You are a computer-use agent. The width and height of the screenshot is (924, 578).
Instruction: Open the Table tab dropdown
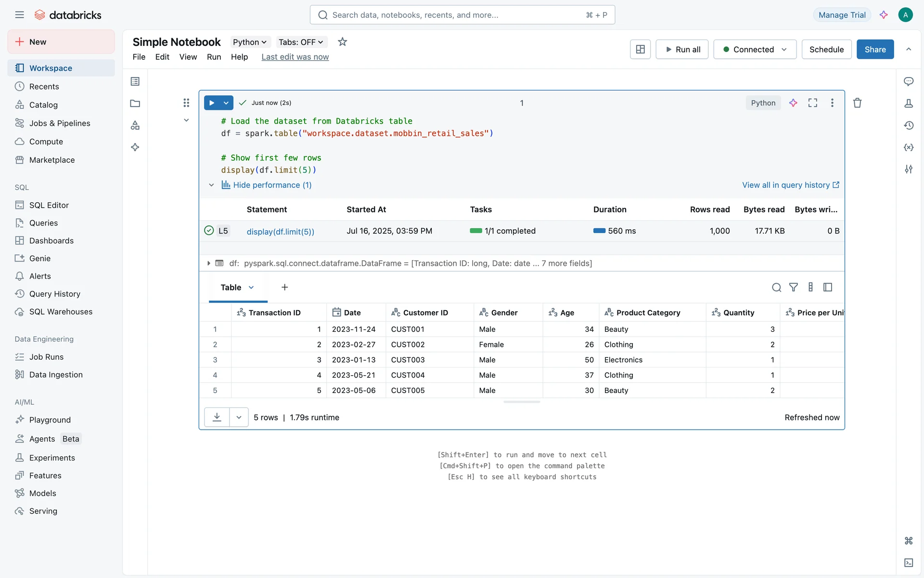[251, 288]
